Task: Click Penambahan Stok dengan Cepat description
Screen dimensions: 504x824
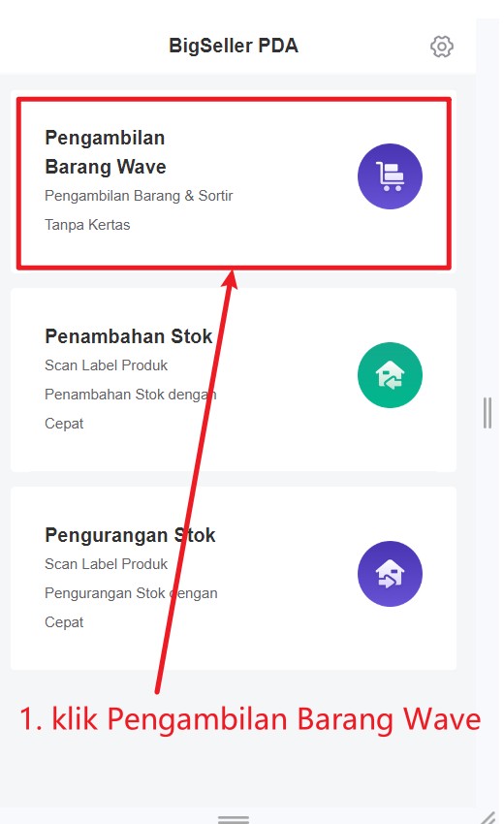Action: [130, 409]
